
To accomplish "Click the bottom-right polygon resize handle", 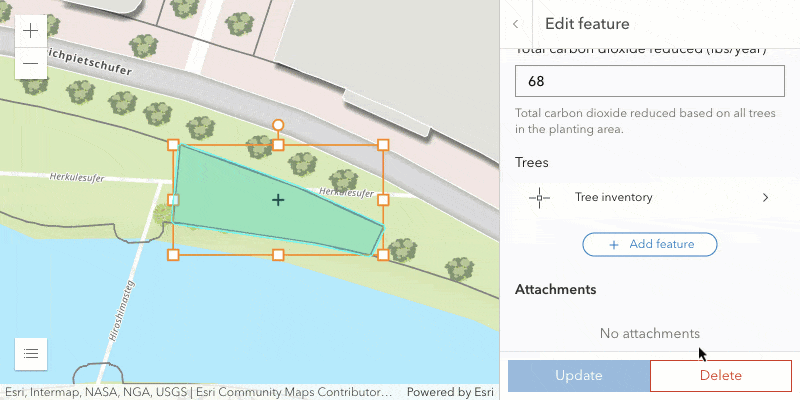I will point(383,255).
